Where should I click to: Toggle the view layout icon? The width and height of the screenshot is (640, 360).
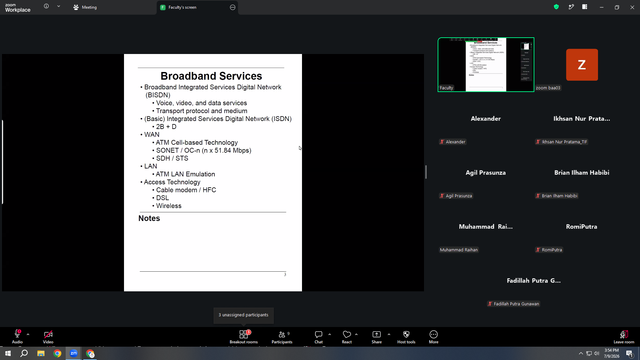coord(585,7)
